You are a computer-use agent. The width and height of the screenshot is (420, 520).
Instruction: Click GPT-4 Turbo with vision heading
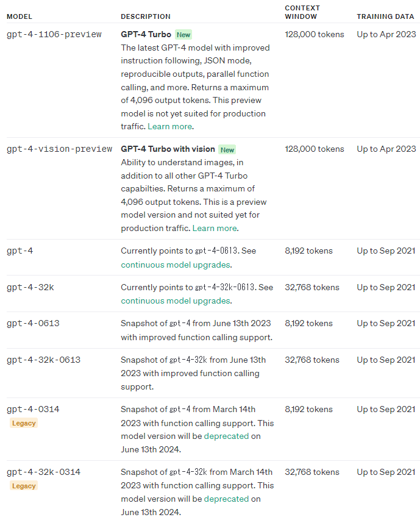168,149
